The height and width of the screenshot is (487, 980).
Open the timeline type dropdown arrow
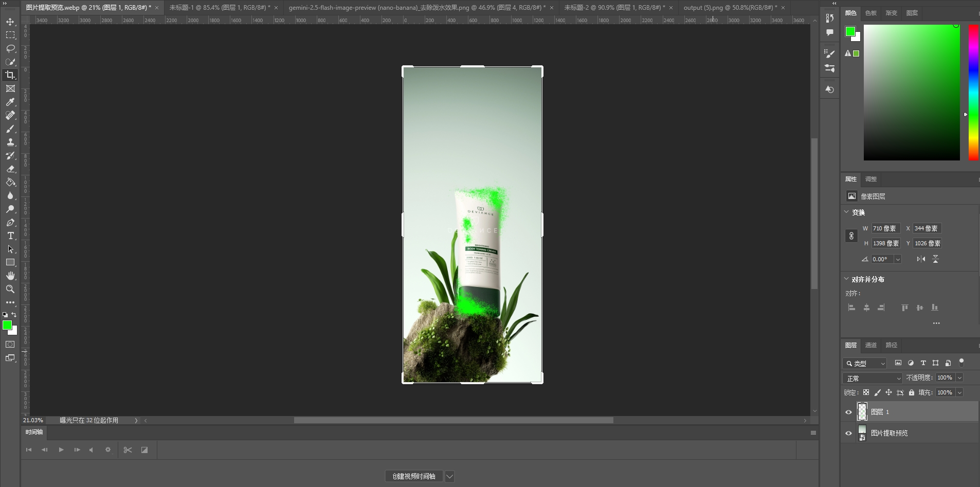449,476
